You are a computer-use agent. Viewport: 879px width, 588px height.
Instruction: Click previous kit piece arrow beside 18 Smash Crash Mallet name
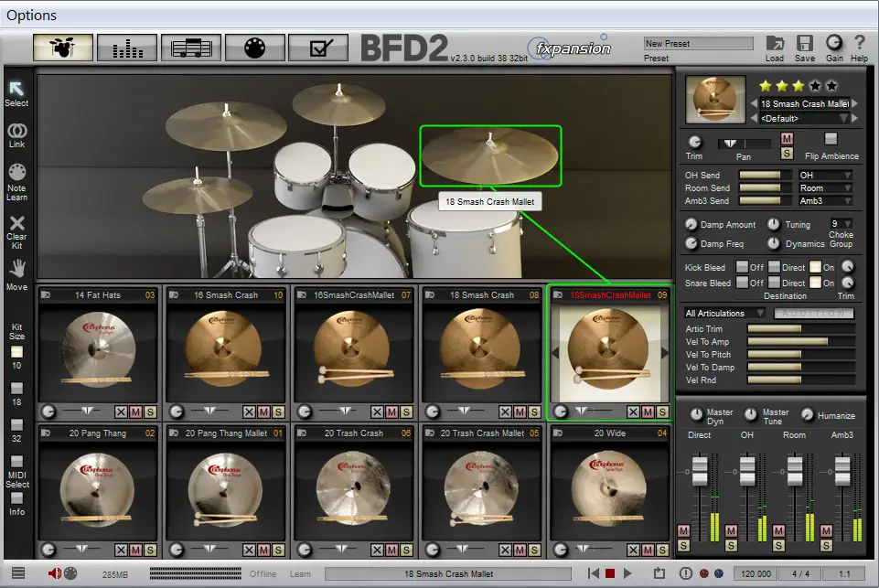point(754,103)
